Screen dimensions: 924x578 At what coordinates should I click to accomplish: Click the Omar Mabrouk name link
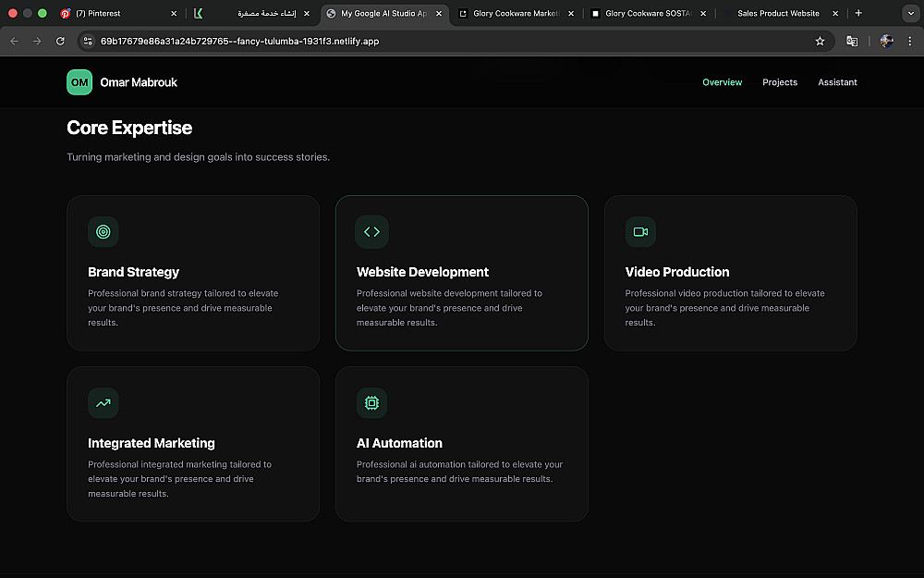(x=139, y=82)
